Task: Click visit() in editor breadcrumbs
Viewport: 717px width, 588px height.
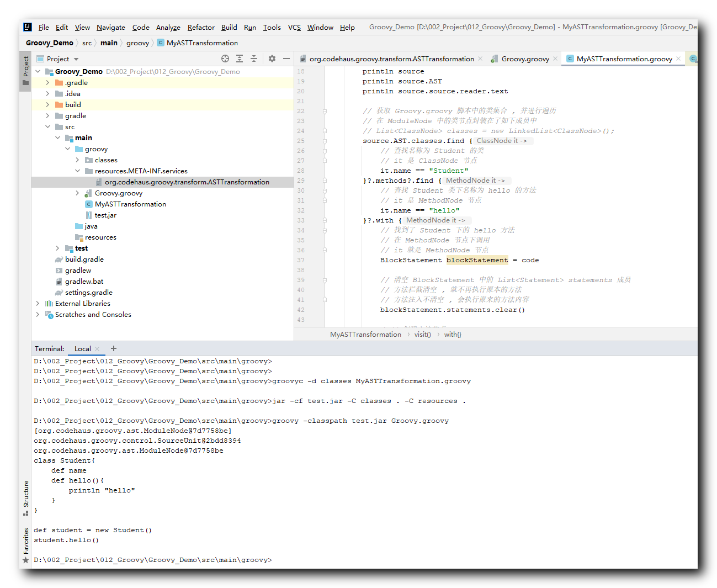Action: coord(423,335)
